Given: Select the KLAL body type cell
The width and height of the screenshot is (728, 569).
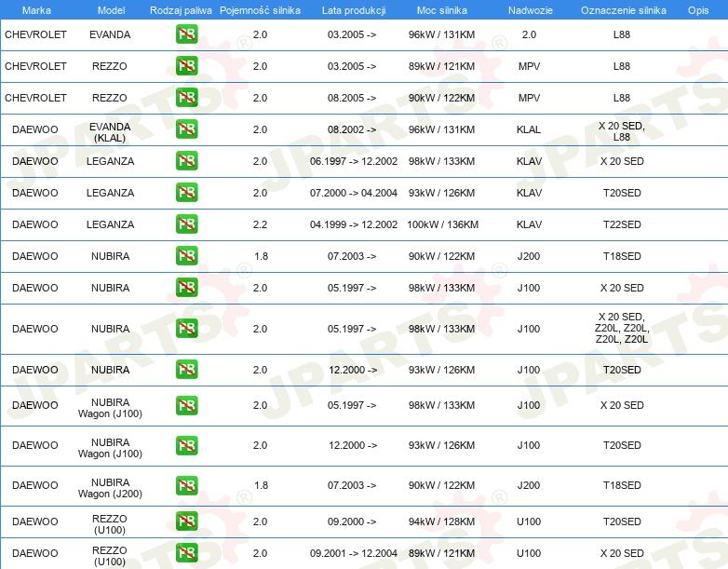Looking at the screenshot, I should coord(529,129).
